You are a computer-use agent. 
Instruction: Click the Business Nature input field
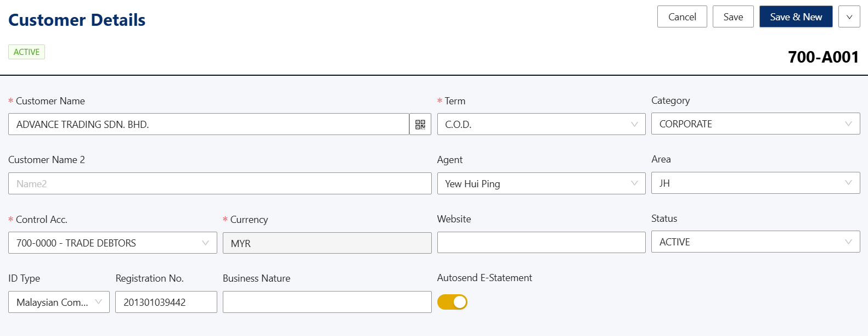[327, 303]
